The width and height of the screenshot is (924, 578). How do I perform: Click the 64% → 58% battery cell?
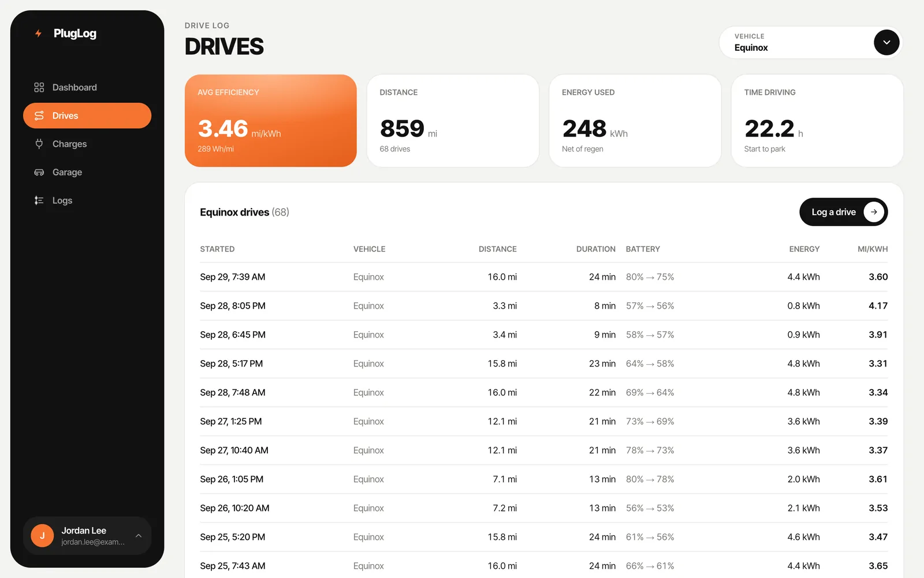point(650,364)
